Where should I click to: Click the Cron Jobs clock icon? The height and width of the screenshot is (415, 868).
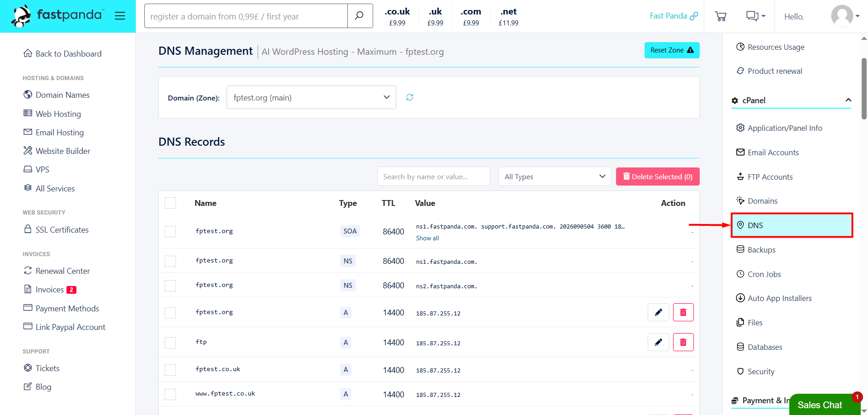[740, 274]
